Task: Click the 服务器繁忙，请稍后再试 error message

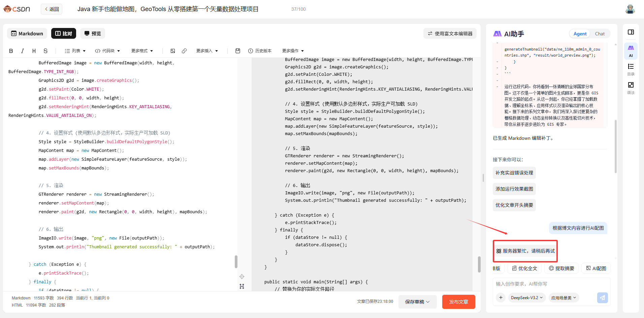Action: pos(525,251)
